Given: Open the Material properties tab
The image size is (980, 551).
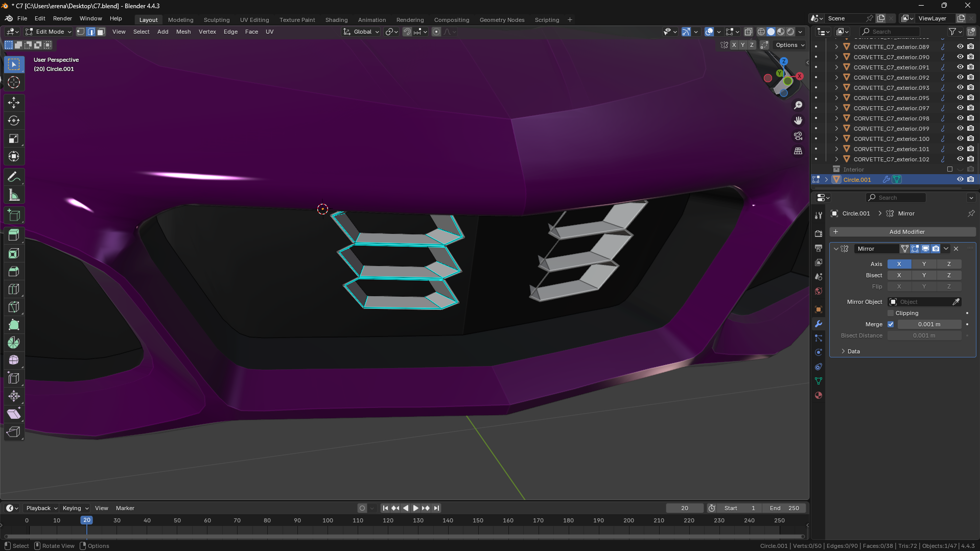Looking at the screenshot, I should pyautogui.click(x=819, y=395).
